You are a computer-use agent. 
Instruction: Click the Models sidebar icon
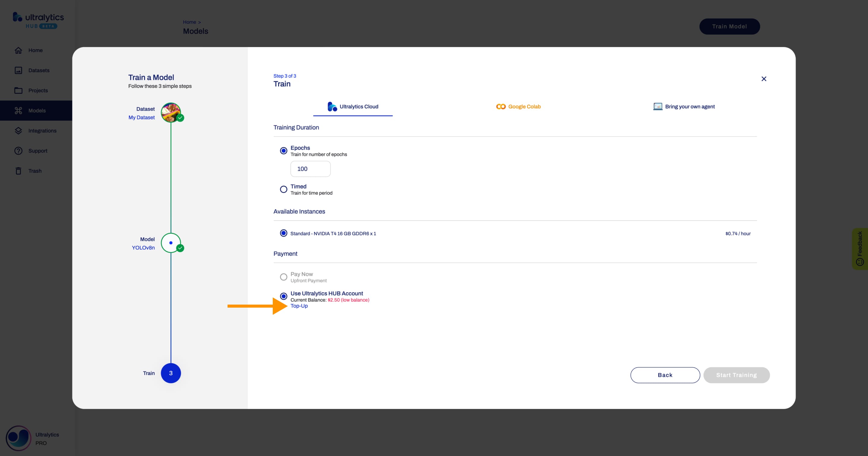tap(18, 110)
